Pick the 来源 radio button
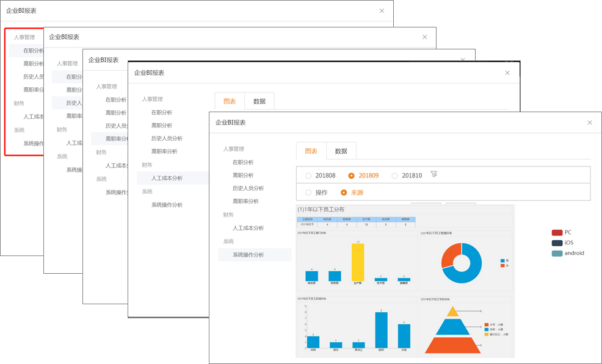602x364 pixels. [x=344, y=192]
